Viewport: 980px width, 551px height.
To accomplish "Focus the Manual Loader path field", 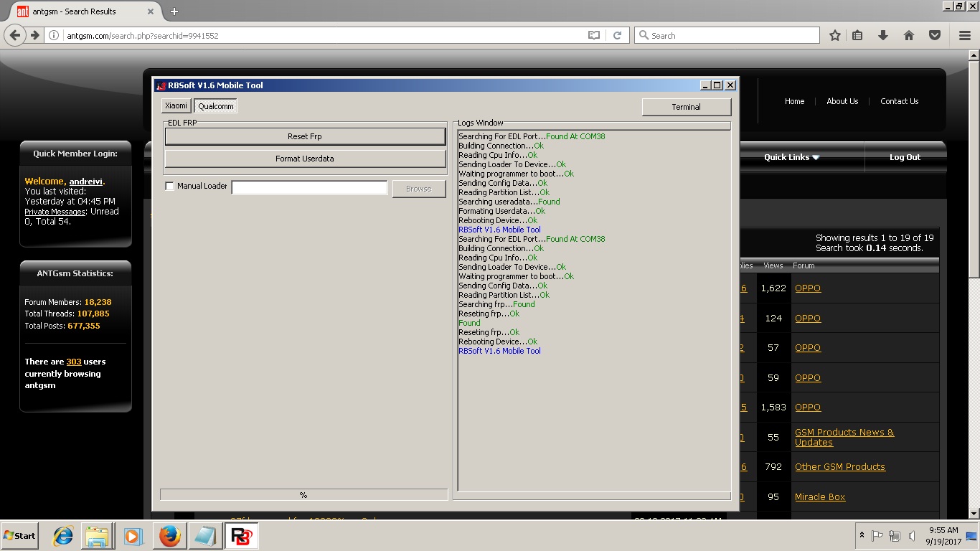I will click(x=309, y=188).
